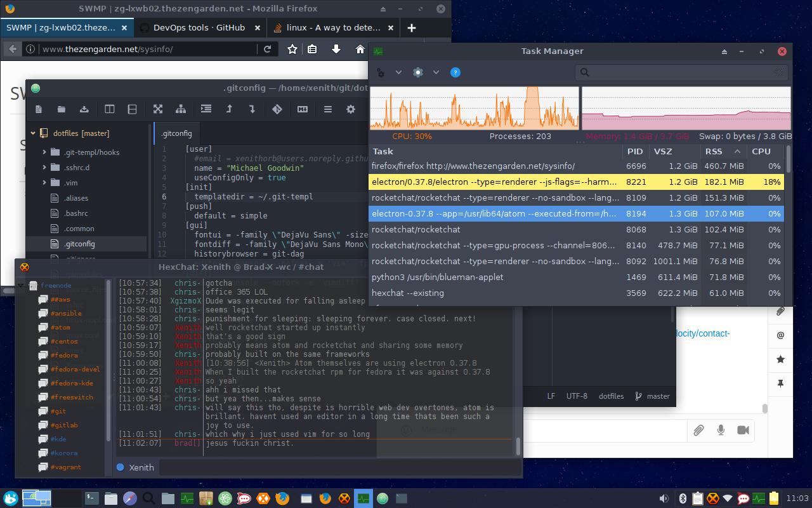Click the Task Manager search field

pos(683,72)
